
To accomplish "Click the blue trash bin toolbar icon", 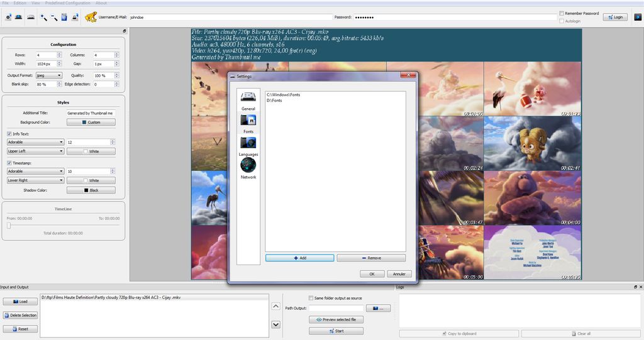I will [64, 17].
